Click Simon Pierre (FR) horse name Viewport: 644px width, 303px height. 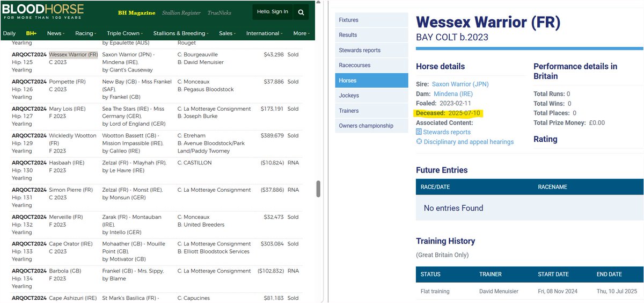71,190
